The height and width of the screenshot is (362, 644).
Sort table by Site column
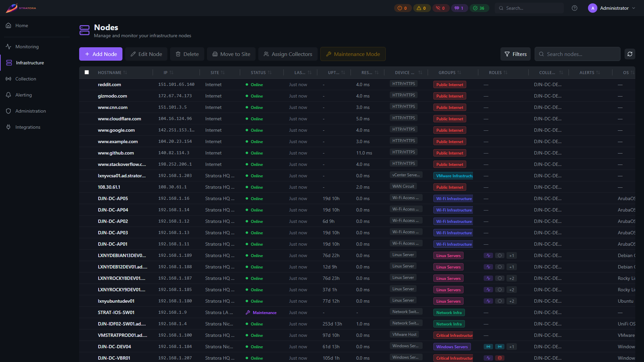click(218, 73)
